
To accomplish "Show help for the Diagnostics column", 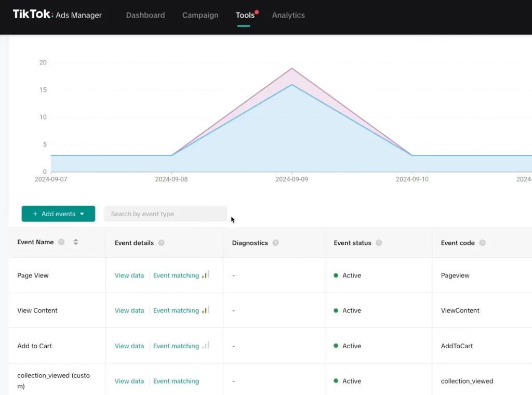I will pyautogui.click(x=275, y=243).
